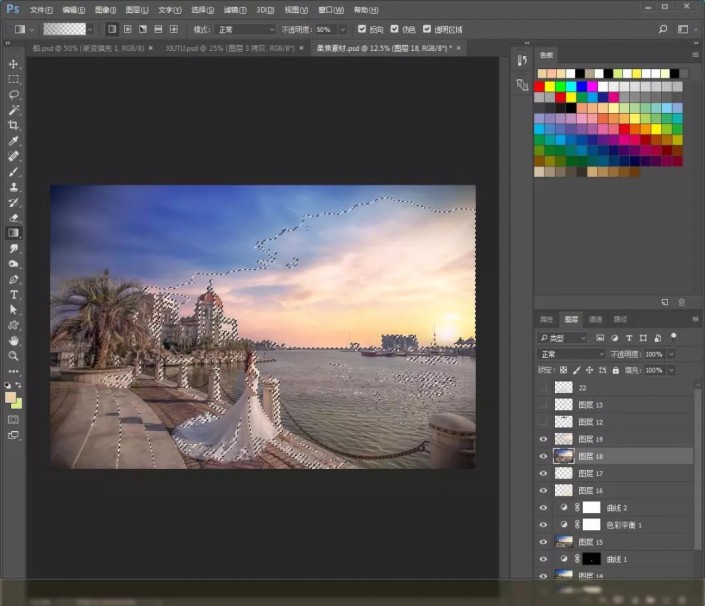
Task: Open the 文件 menu
Action: point(41,10)
